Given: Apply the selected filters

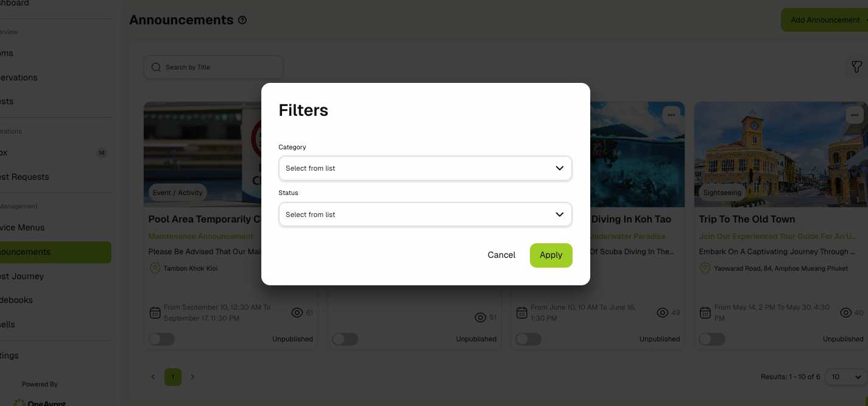Looking at the screenshot, I should coord(551,255).
